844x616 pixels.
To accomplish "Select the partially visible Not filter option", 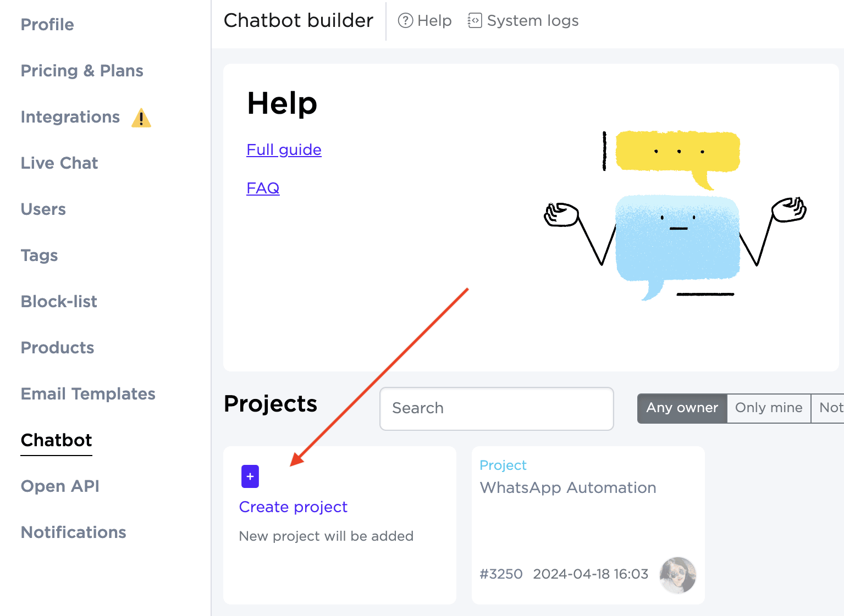I will point(830,408).
